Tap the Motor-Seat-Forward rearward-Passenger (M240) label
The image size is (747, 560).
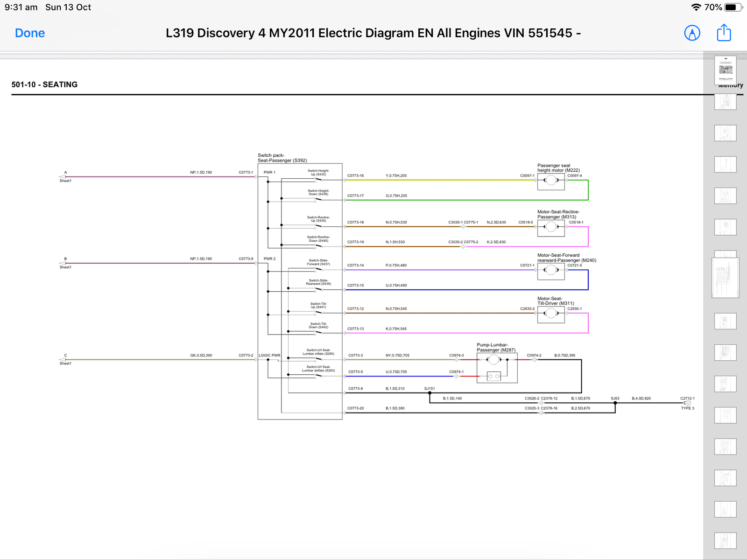(567, 258)
